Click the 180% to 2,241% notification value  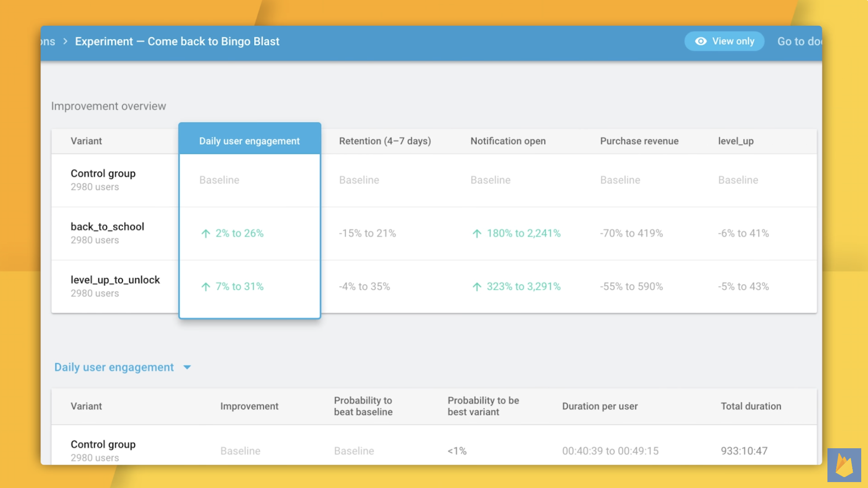pos(524,233)
